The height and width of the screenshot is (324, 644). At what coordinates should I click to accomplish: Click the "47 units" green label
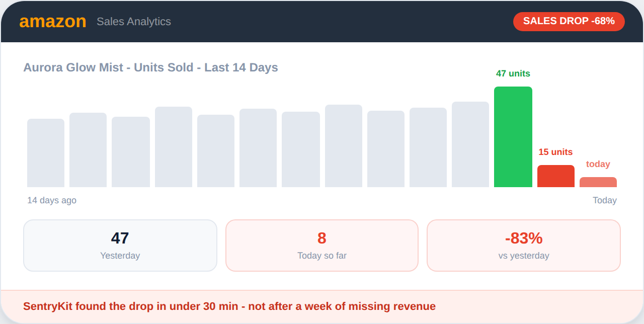coord(513,73)
